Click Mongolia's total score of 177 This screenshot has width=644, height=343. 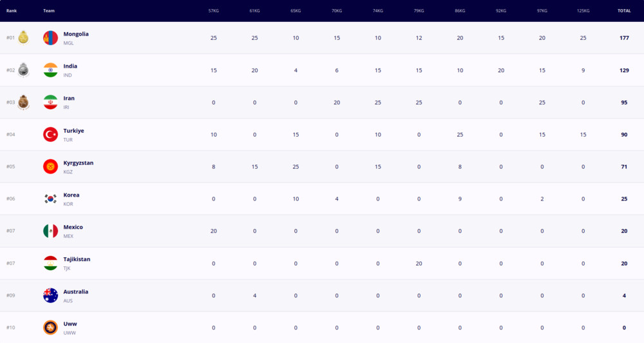624,38
